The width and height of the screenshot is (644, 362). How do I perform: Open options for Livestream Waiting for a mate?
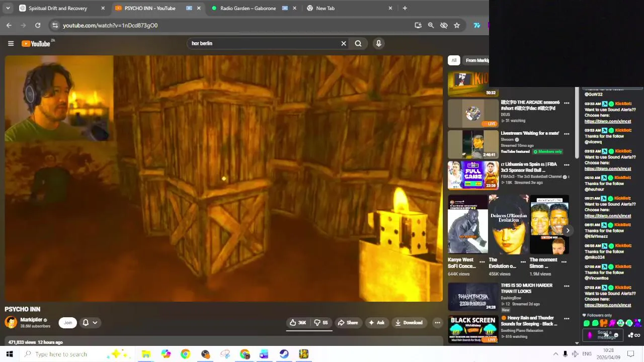coord(567,134)
